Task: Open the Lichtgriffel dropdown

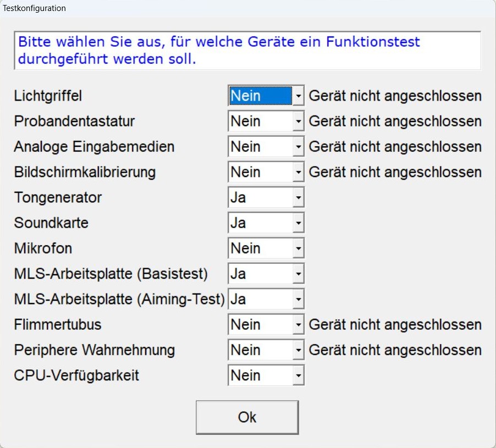Action: tap(298, 96)
